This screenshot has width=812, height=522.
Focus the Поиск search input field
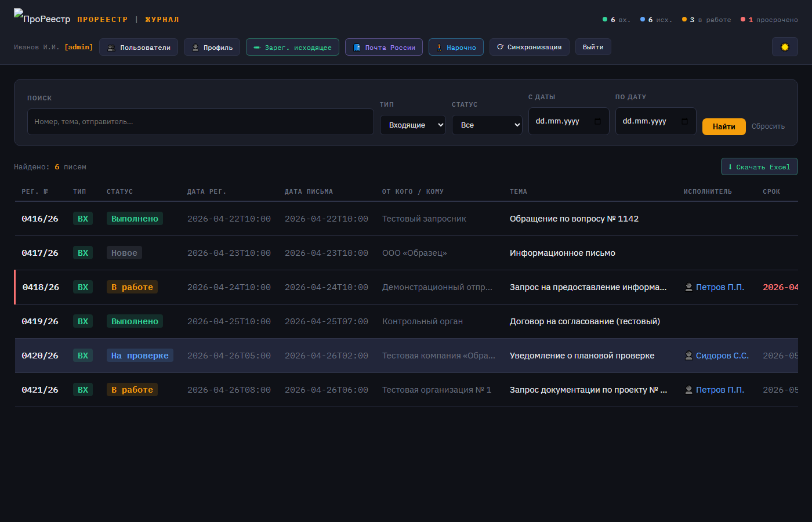200,122
